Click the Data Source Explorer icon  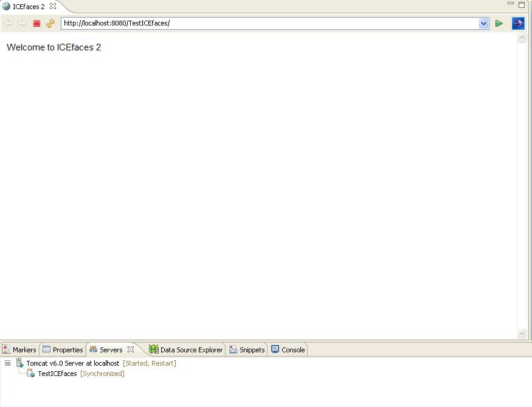154,349
